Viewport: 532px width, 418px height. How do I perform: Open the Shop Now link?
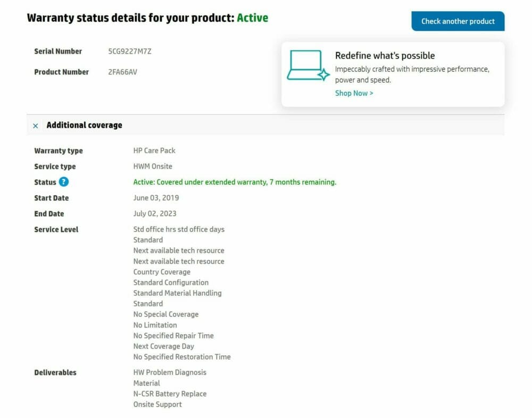tap(354, 93)
